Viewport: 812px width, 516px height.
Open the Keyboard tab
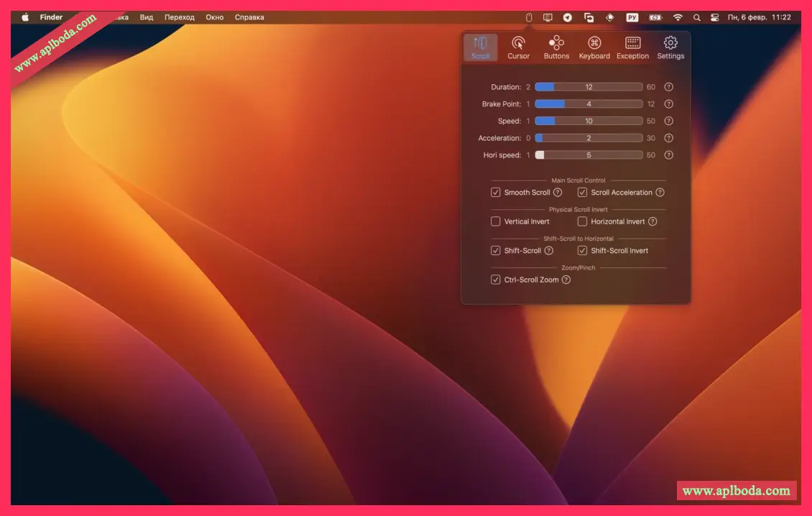(594, 47)
